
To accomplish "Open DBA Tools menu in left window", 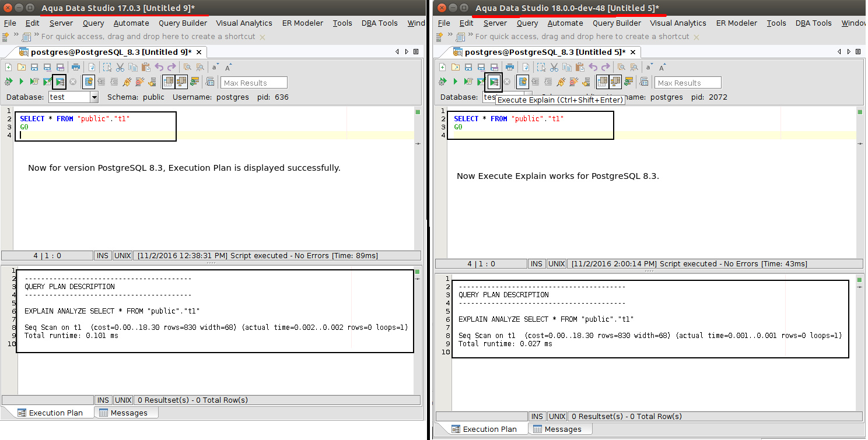I will tap(379, 23).
